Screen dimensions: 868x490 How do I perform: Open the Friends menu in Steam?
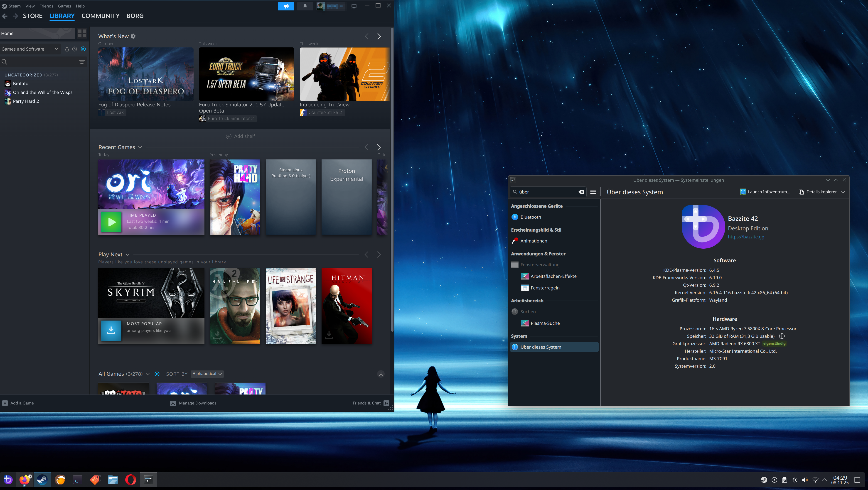click(46, 6)
